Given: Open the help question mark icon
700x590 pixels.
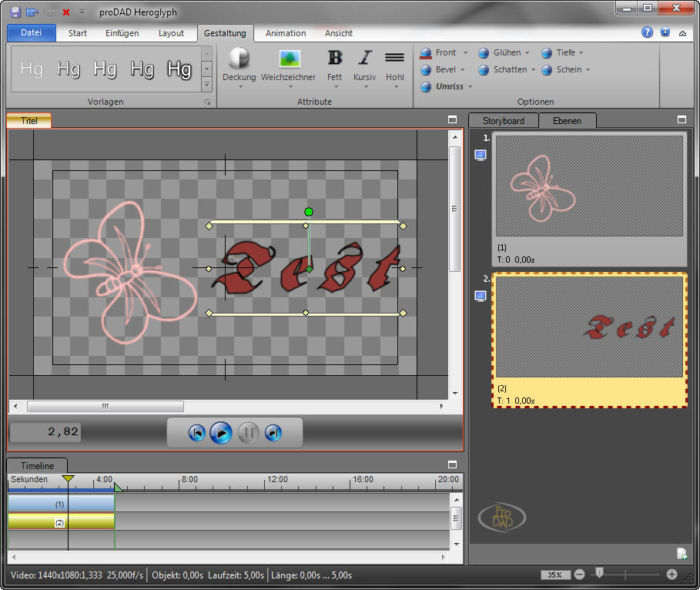Looking at the screenshot, I should (x=647, y=33).
